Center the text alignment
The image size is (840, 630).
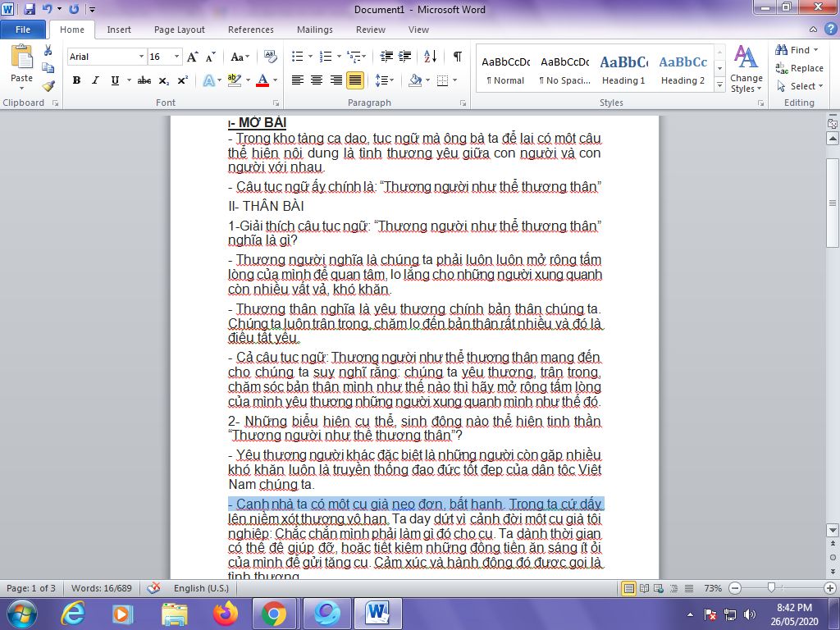(317, 80)
